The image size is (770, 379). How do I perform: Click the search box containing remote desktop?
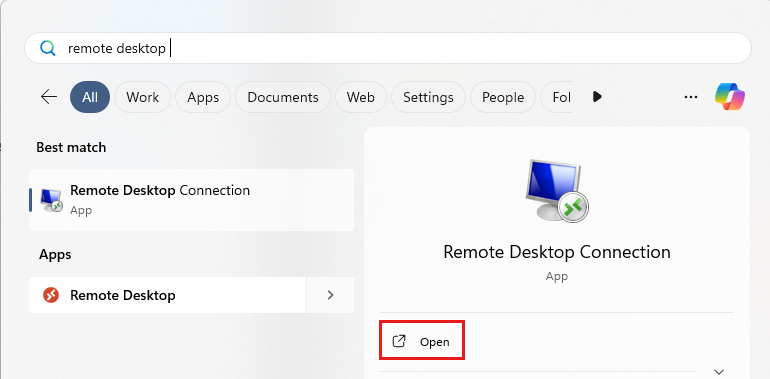coord(388,48)
